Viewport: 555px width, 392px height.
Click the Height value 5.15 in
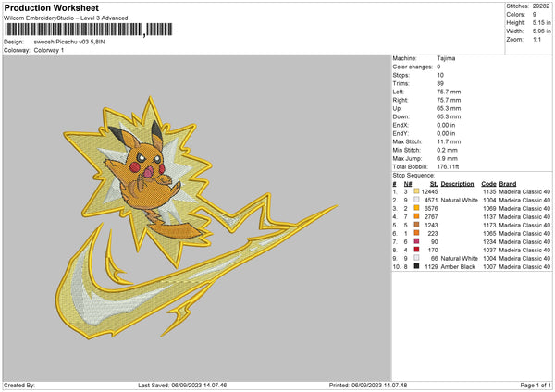click(541, 22)
